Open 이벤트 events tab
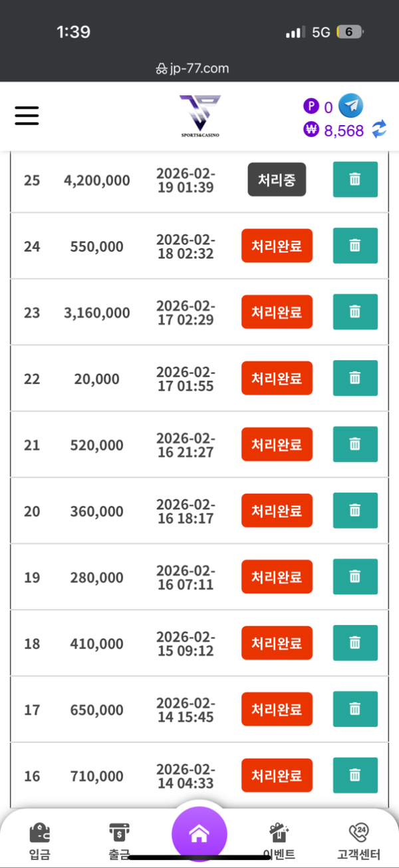Screen dimensions: 399x868 pyautogui.click(x=279, y=841)
